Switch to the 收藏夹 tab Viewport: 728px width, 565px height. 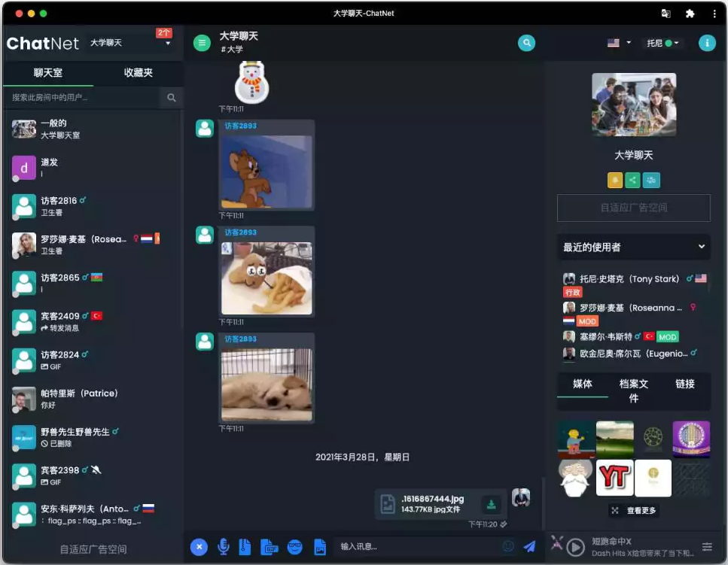point(138,73)
